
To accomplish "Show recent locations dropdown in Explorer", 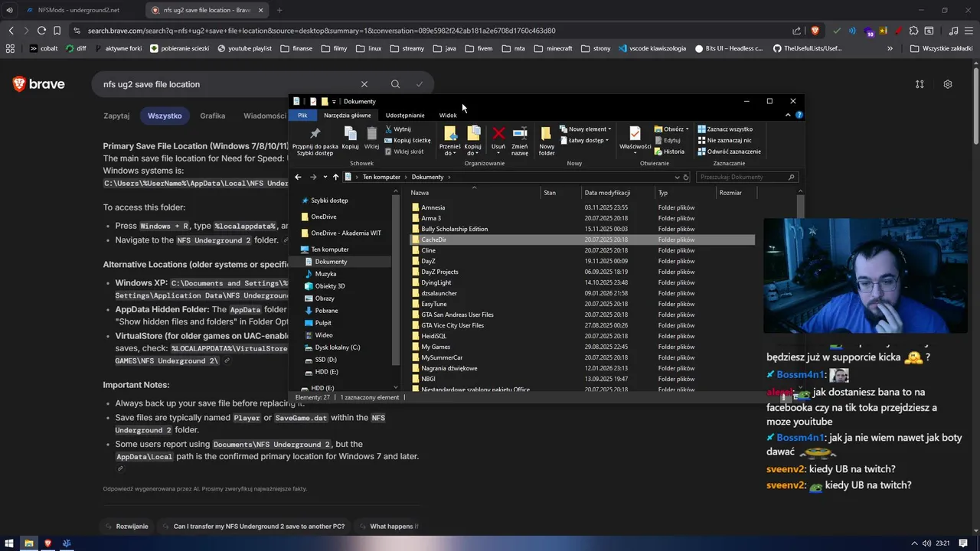I will point(325,177).
